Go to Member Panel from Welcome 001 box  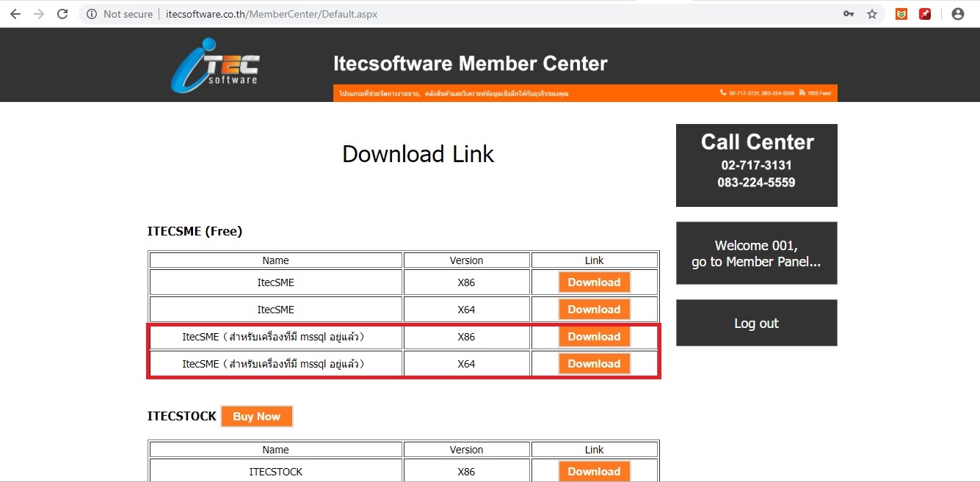click(756, 253)
